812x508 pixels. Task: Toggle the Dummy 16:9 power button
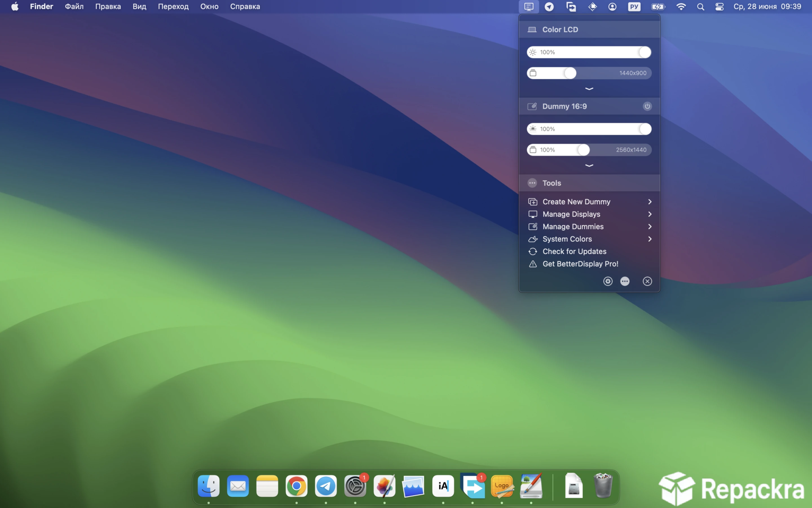pyautogui.click(x=647, y=106)
